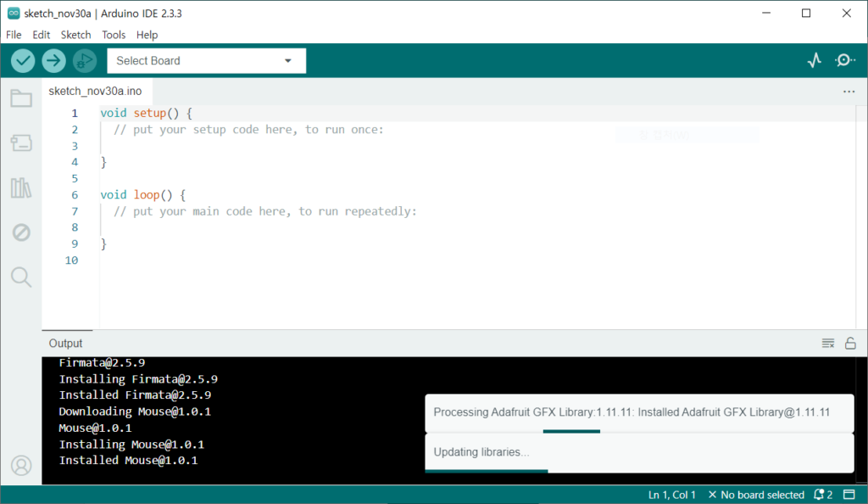
Task: Click line number 6 in the gutter
Action: click(75, 195)
